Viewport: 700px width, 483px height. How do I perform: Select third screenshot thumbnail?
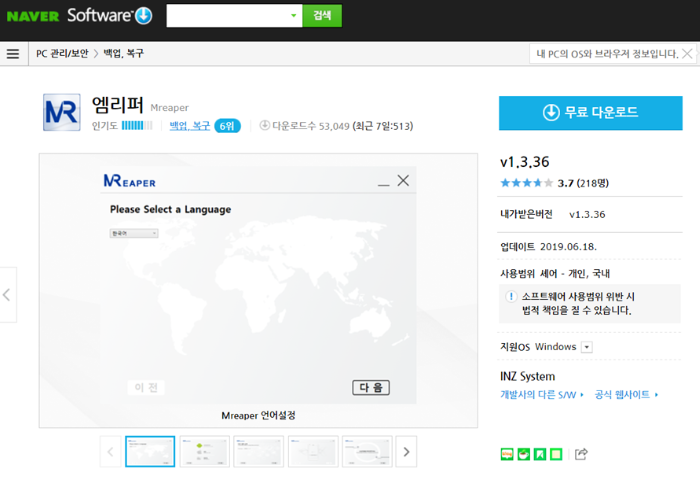tap(258, 452)
